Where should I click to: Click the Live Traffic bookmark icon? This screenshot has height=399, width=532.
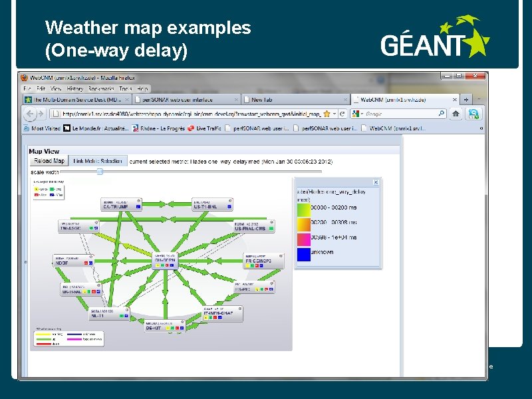point(191,128)
